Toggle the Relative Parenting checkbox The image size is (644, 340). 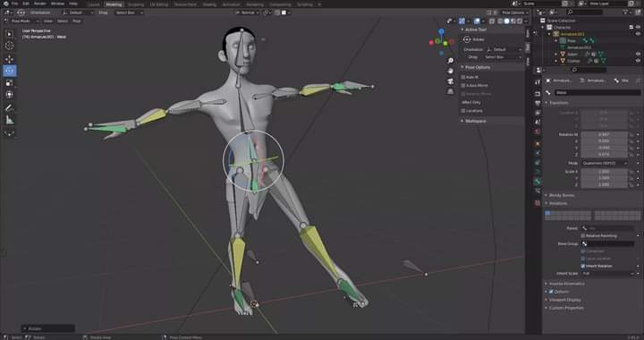[583, 235]
